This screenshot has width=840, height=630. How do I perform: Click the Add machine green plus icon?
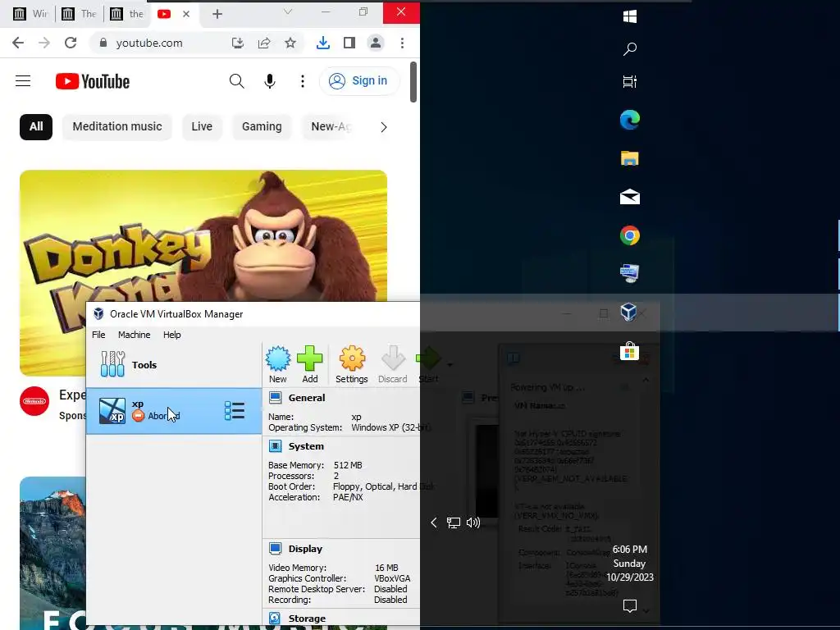coord(309,364)
